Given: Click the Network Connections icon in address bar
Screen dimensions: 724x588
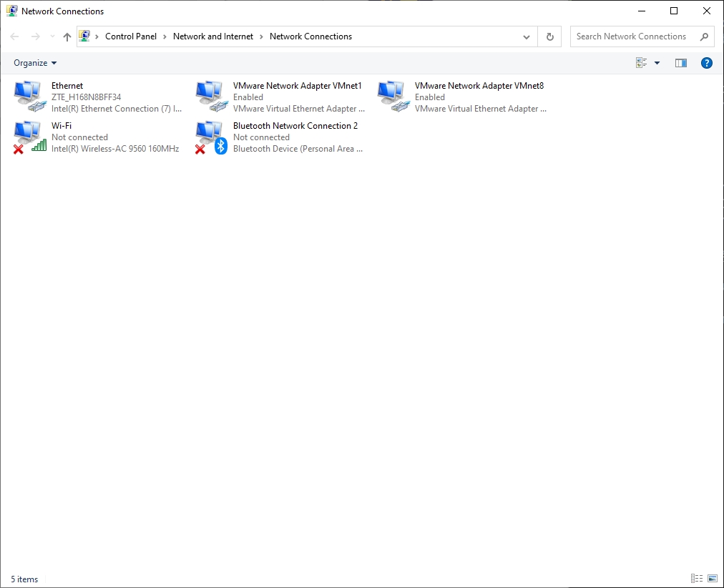Looking at the screenshot, I should (x=86, y=36).
